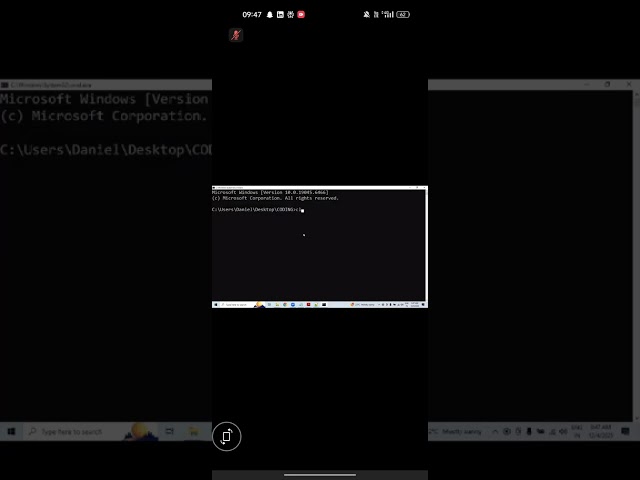Tap the mobile signal strength icon
The height and width of the screenshot is (480, 640).
click(388, 15)
